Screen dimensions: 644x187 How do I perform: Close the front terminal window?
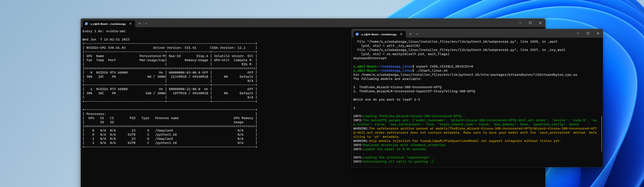[x=598, y=33]
